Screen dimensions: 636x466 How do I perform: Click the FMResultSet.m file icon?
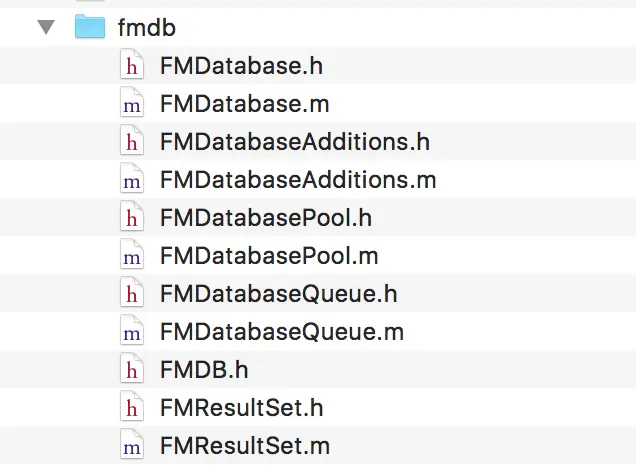point(132,445)
